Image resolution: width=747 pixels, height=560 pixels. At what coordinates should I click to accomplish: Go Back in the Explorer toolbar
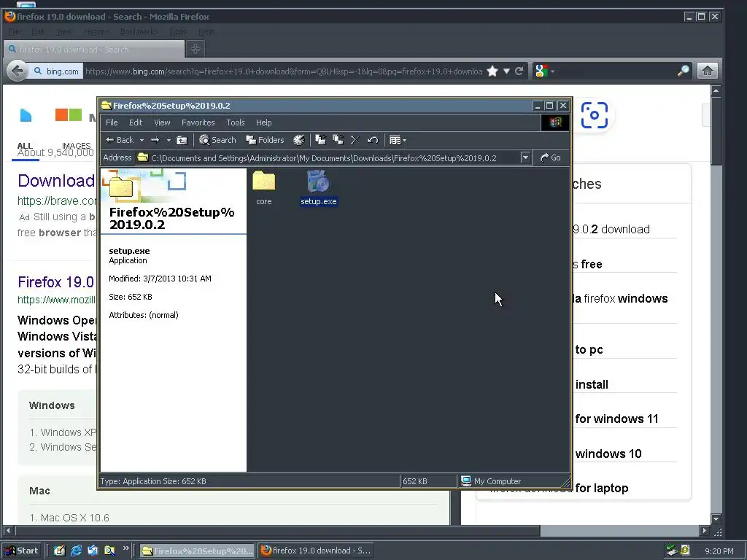[120, 140]
